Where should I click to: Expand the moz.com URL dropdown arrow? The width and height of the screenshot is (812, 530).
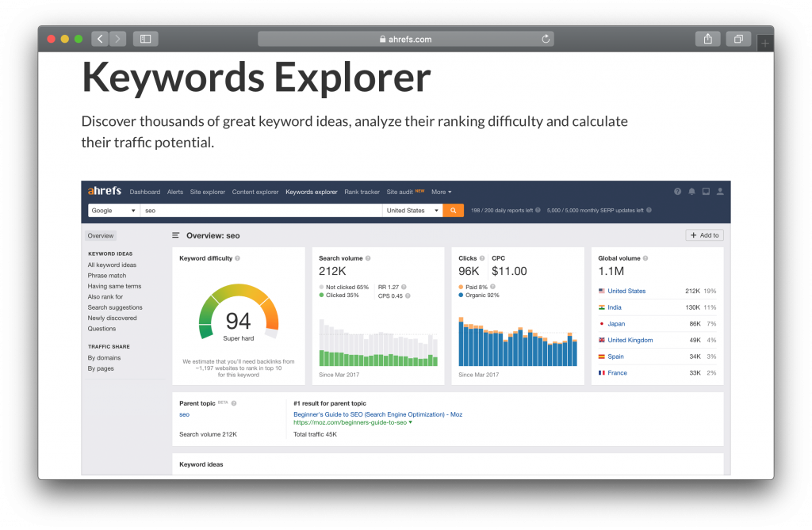(x=411, y=423)
